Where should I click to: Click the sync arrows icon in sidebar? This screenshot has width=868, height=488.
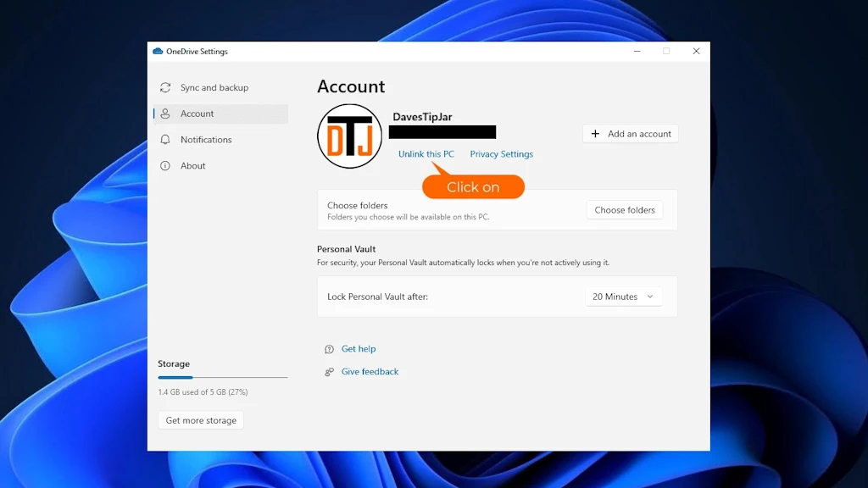tap(165, 87)
